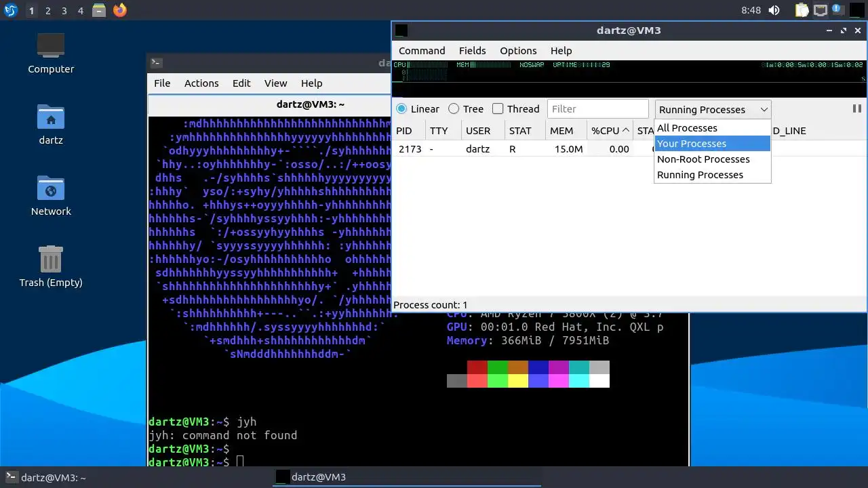Open the terminal Edit menu
868x488 pixels.
[241, 83]
